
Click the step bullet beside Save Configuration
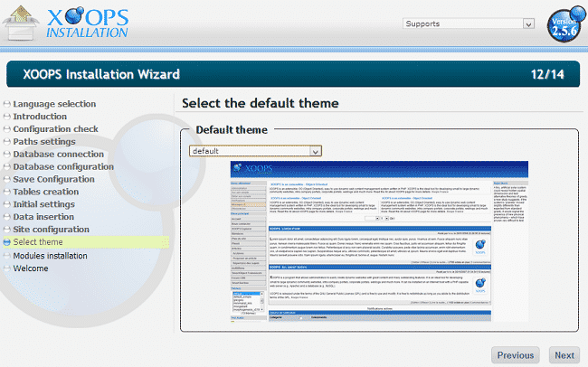pyautogui.click(x=6, y=179)
